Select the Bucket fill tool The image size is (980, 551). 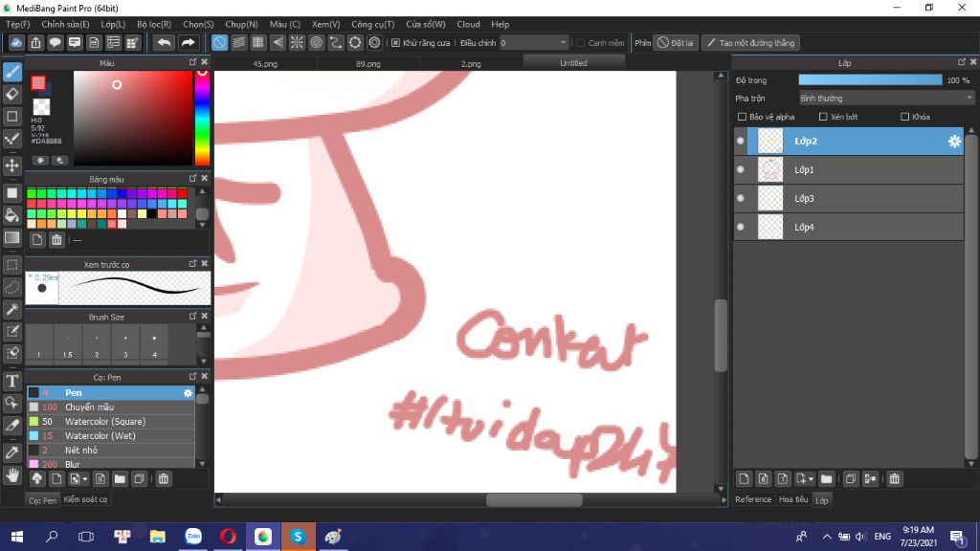click(11, 215)
